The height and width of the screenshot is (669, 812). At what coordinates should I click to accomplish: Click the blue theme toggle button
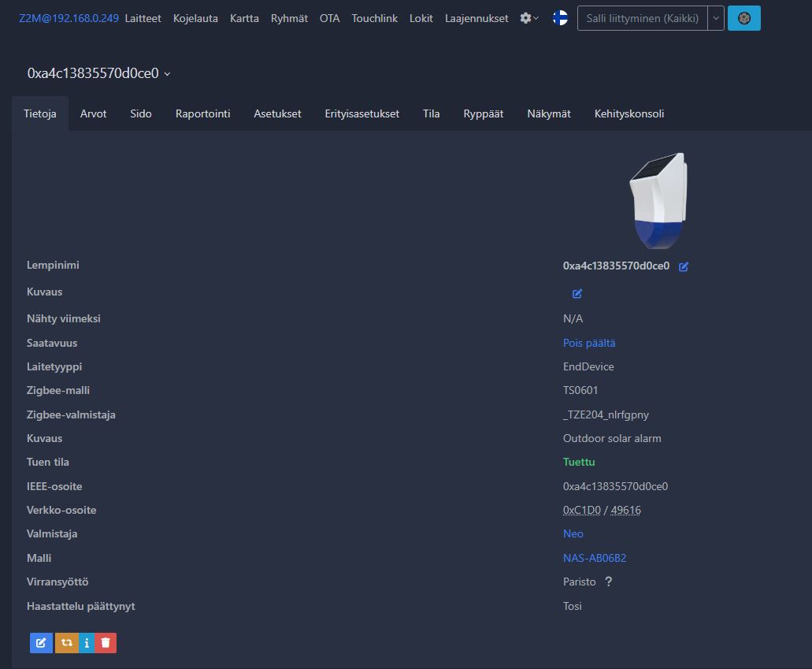point(743,18)
